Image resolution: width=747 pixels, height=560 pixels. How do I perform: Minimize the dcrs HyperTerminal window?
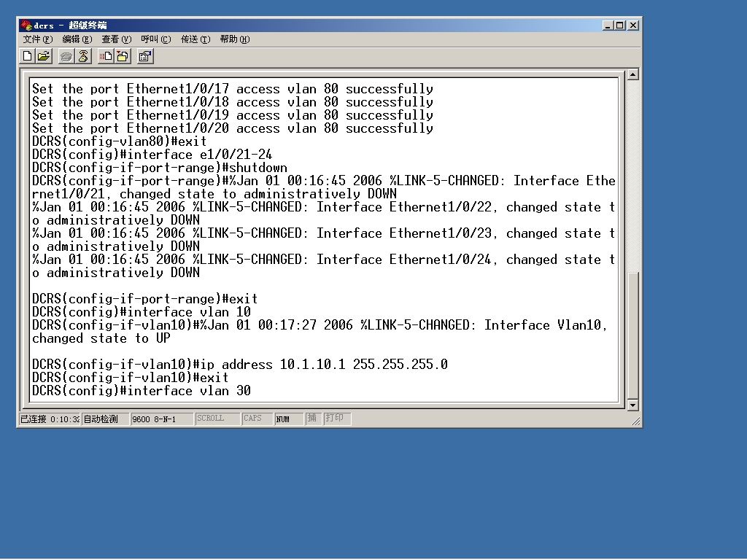coord(608,26)
